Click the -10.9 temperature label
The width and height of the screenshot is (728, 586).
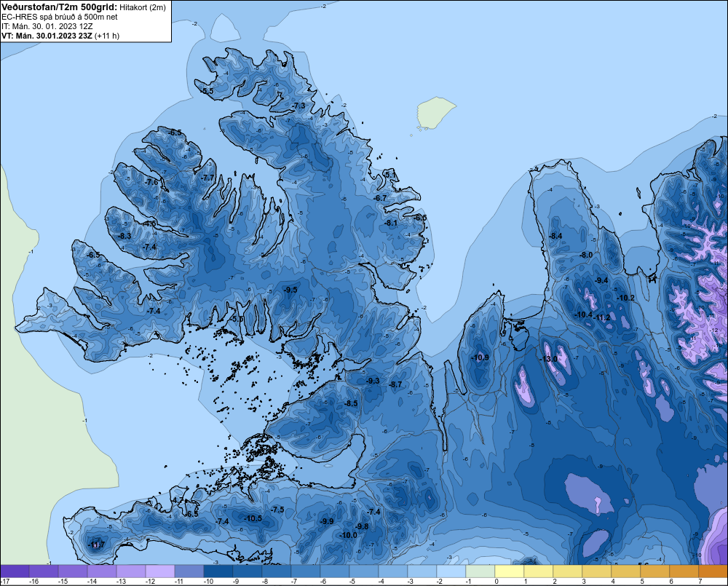pyautogui.click(x=480, y=357)
